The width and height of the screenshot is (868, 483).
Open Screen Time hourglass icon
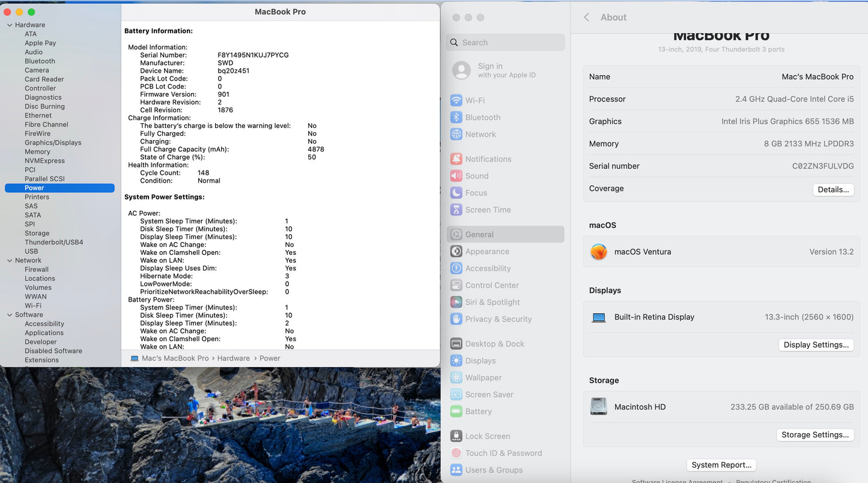pyautogui.click(x=456, y=210)
